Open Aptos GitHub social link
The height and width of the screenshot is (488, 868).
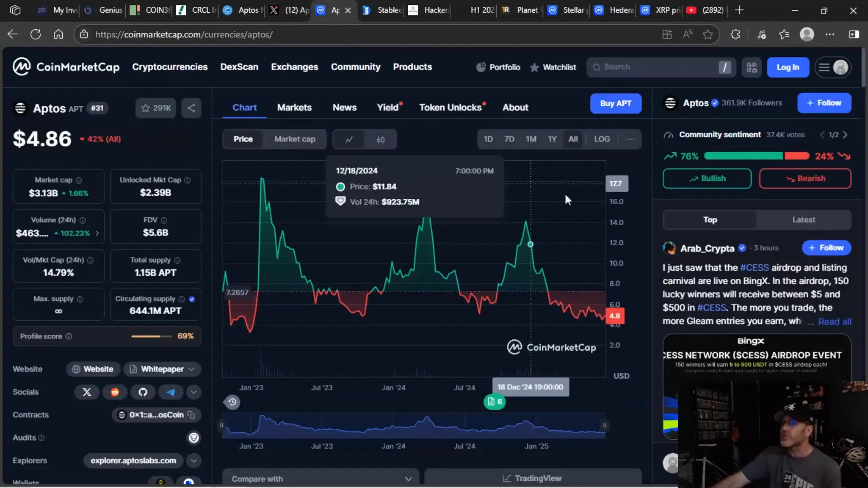click(x=143, y=392)
